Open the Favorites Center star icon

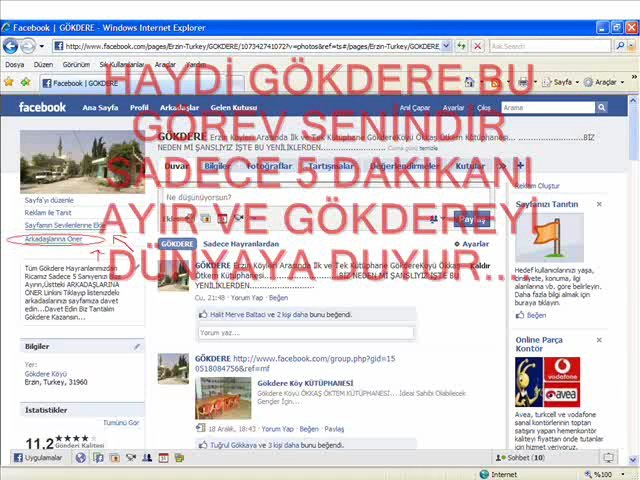(x=9, y=82)
